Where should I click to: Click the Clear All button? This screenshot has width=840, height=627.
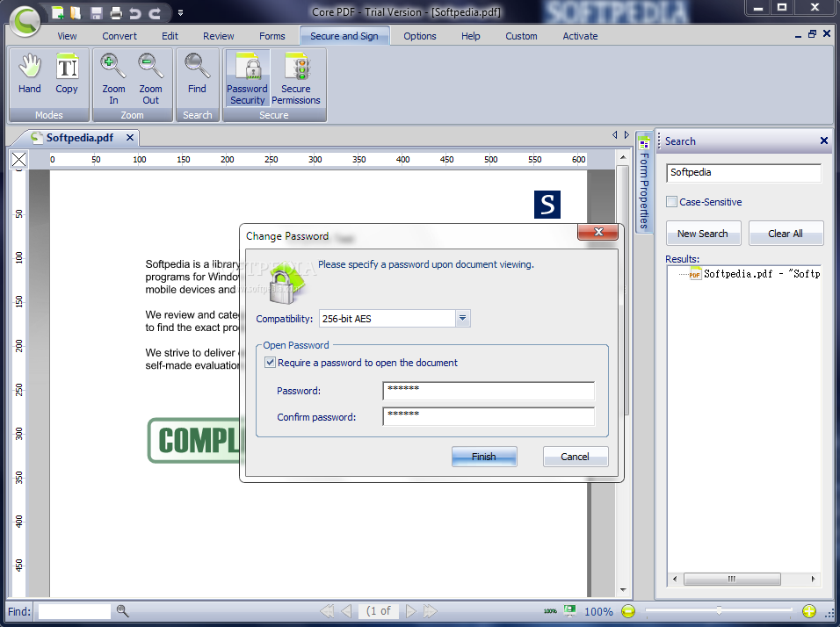[x=786, y=234]
